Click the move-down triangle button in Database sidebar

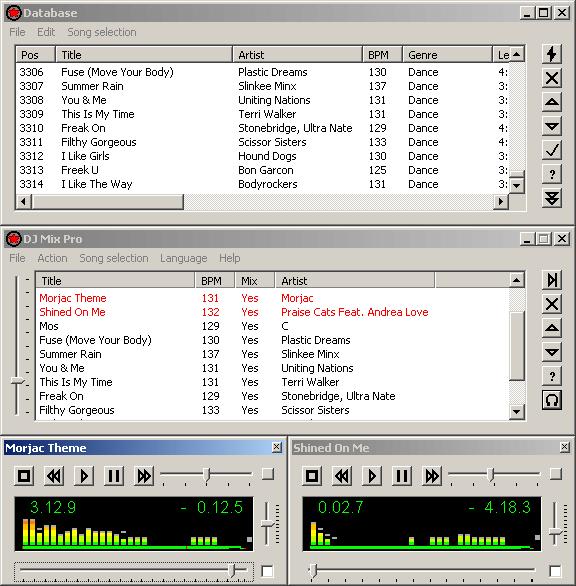click(x=552, y=126)
